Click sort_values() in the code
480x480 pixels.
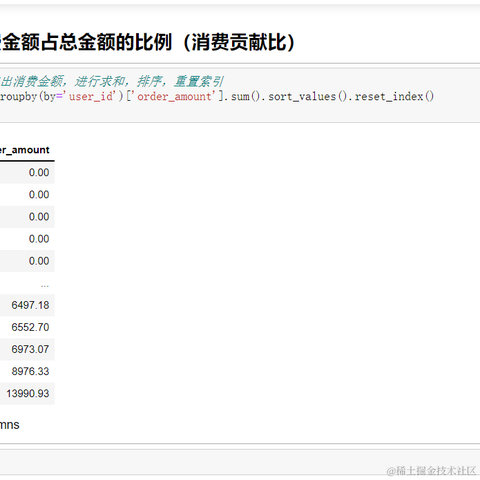(x=308, y=97)
